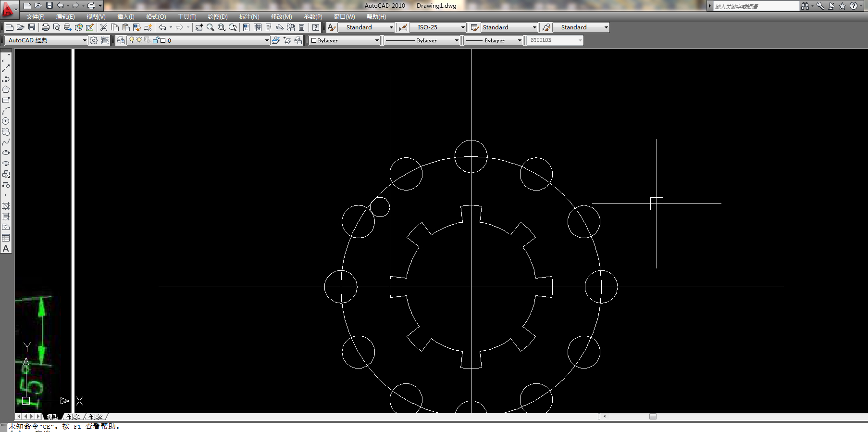Select the Gradient tool
868x432 pixels.
click(6, 216)
